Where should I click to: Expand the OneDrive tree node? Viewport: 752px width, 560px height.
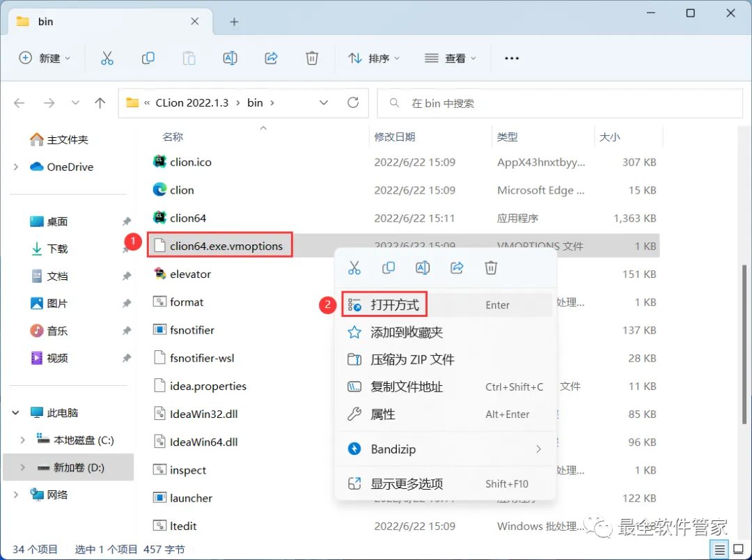click(16, 167)
